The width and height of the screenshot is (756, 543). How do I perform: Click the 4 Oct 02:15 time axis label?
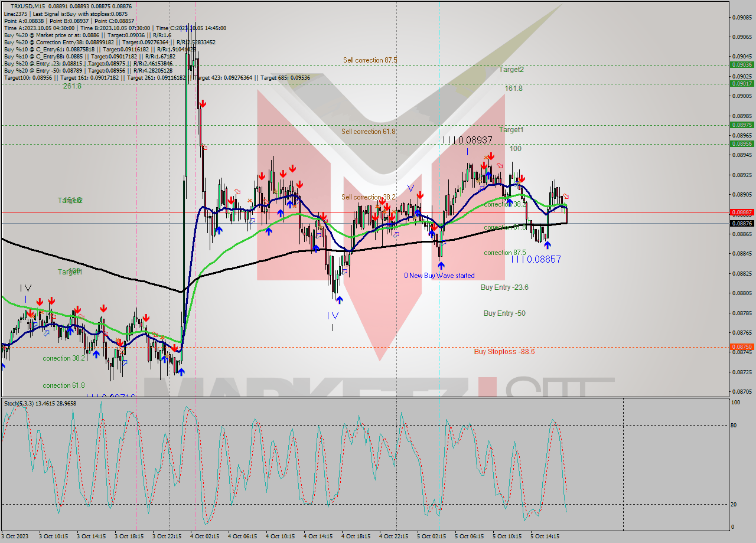tap(204, 536)
